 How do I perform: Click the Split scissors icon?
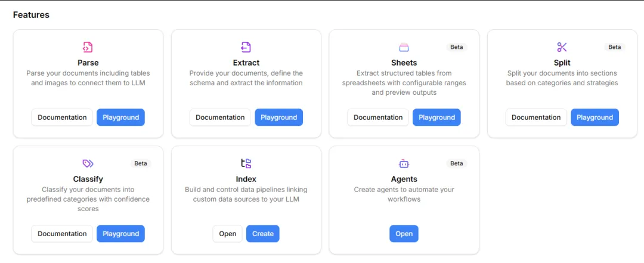coord(562,47)
